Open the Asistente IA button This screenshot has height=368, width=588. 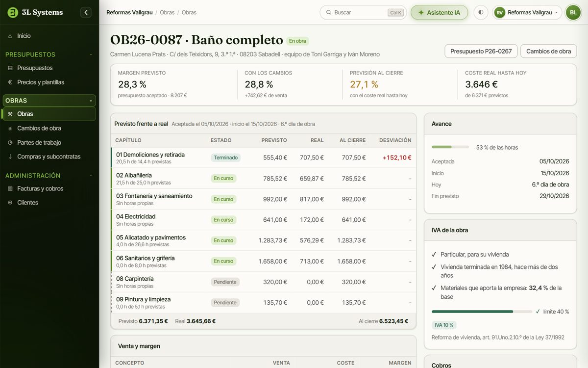coord(439,12)
